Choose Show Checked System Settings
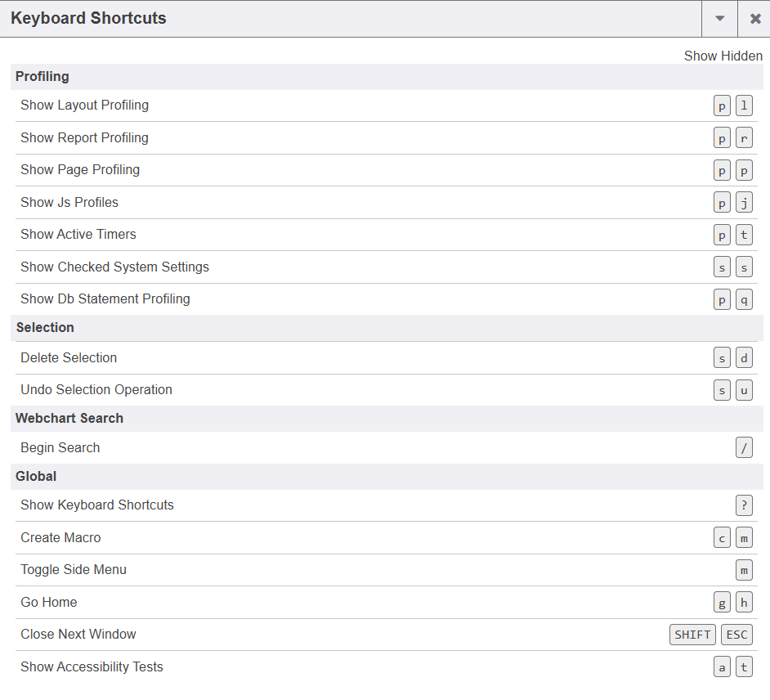770x700 pixels. pos(114,267)
